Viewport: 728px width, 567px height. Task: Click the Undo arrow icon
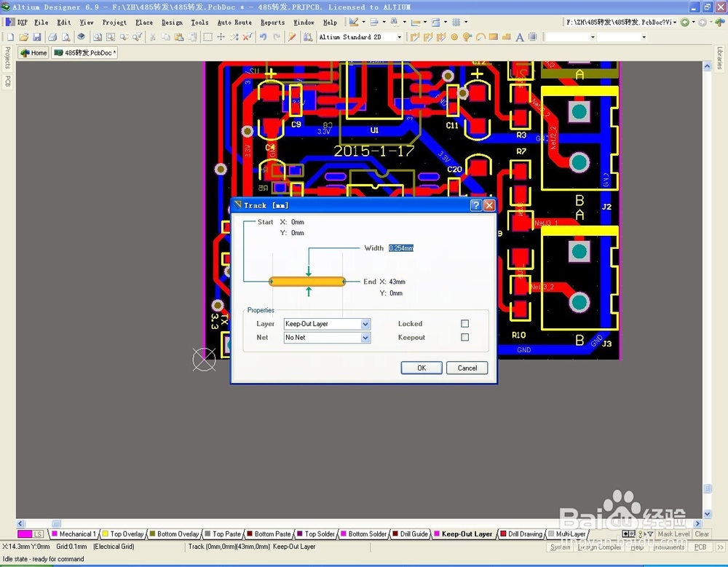coord(264,36)
